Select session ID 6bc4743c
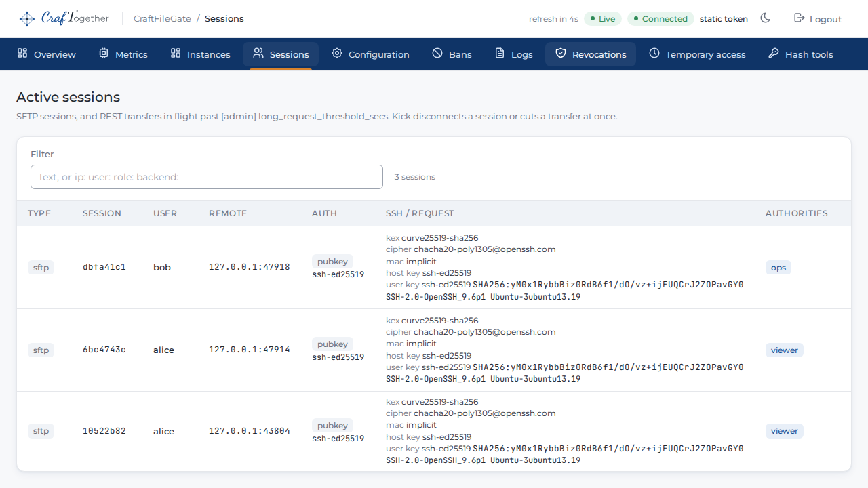Screen dimensions: 868x488 [x=104, y=350]
